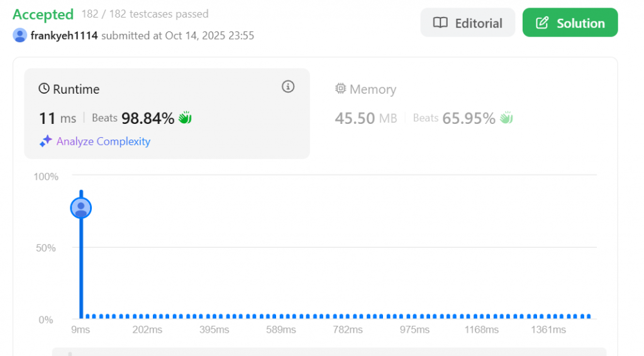Viewport: 644px width, 356px height.
Task: Click the Accepted status text
Action: 43,14
